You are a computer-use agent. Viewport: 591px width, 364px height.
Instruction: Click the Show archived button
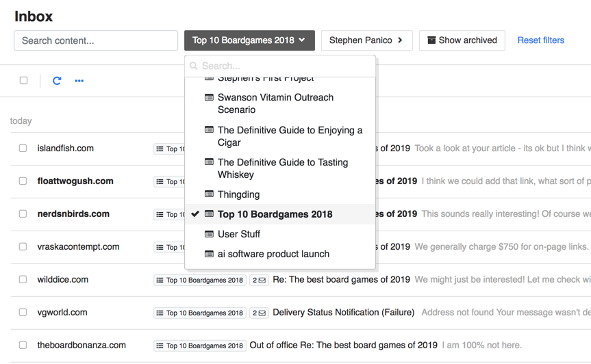point(462,40)
